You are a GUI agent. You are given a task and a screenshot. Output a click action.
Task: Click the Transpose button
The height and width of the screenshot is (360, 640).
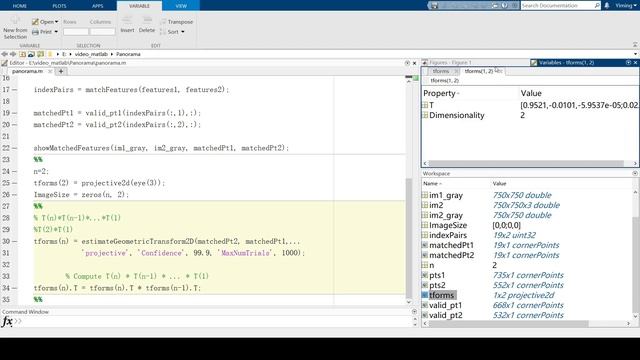(177, 22)
